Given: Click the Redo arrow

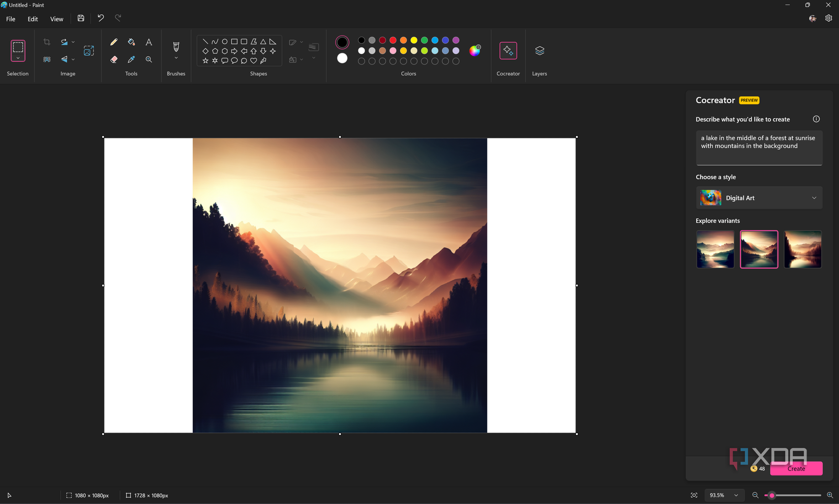Looking at the screenshot, I should coord(118,18).
